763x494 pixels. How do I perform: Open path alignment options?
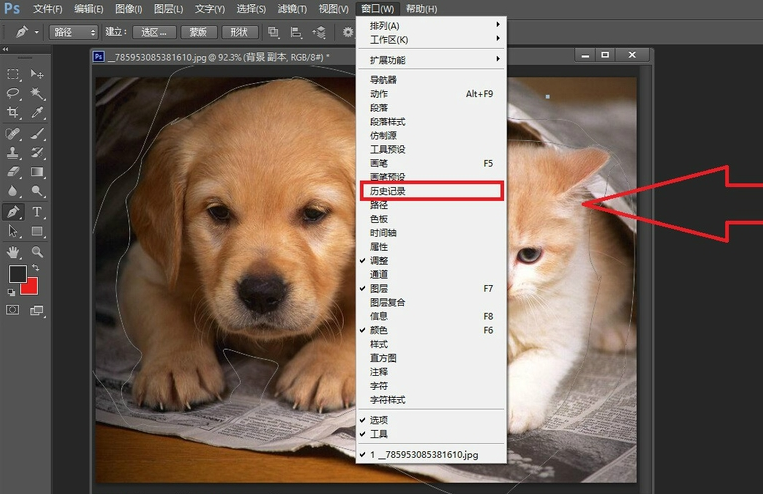pyautogui.click(x=295, y=32)
